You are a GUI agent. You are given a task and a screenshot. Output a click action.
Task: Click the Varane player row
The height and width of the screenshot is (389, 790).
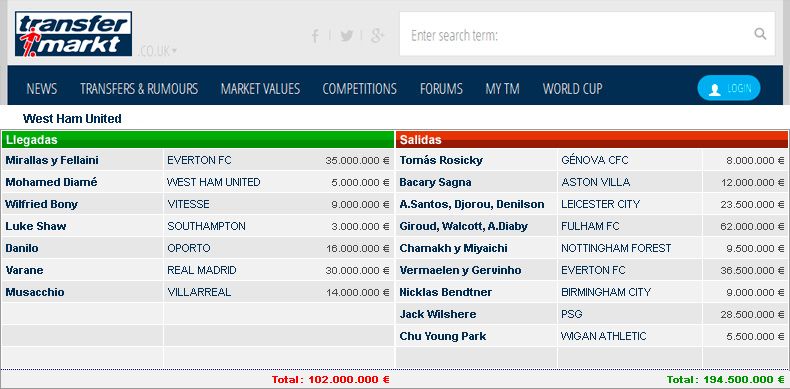pos(198,270)
